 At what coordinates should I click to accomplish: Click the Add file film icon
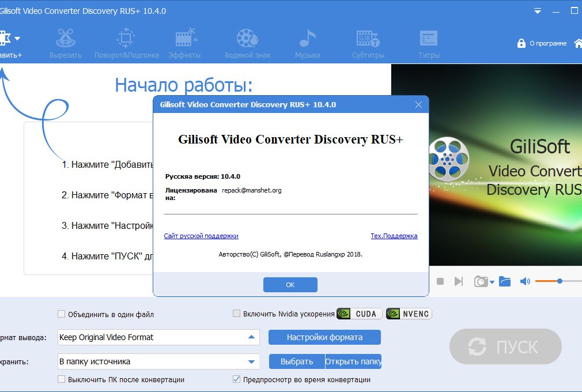[5, 38]
